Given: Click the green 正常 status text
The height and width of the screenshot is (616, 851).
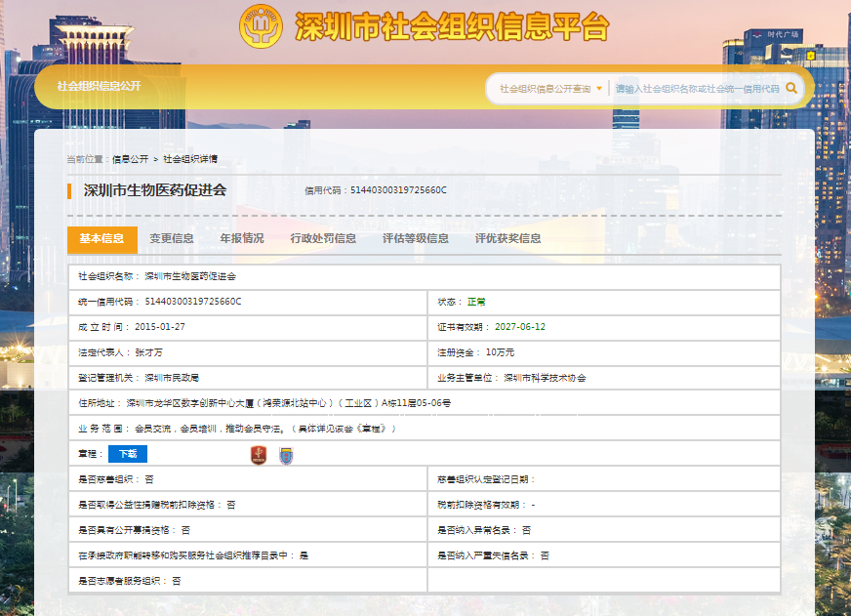Looking at the screenshot, I should (x=475, y=302).
